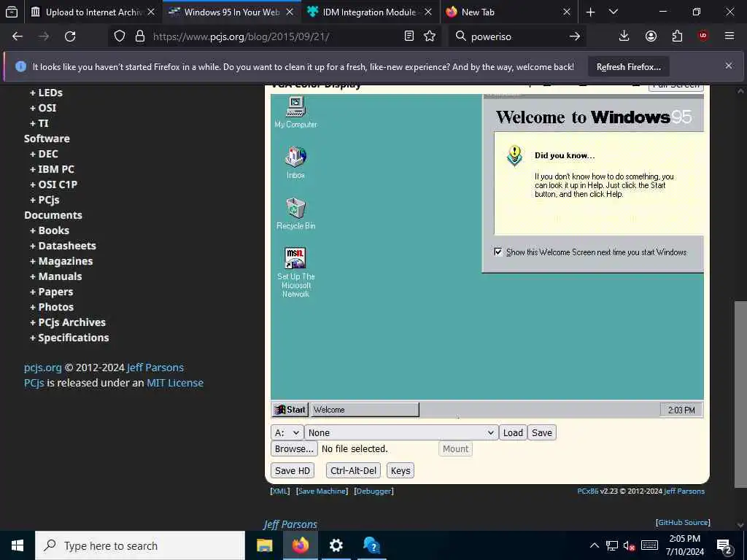The image size is (747, 560).
Task: Click the Jeff Parsons author link below the machine
Action: tap(290, 524)
